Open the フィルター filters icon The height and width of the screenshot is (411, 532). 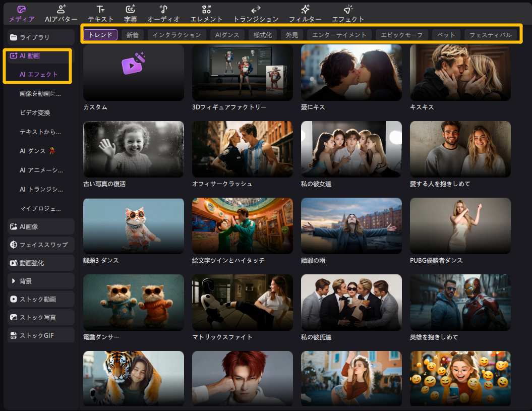tap(305, 10)
